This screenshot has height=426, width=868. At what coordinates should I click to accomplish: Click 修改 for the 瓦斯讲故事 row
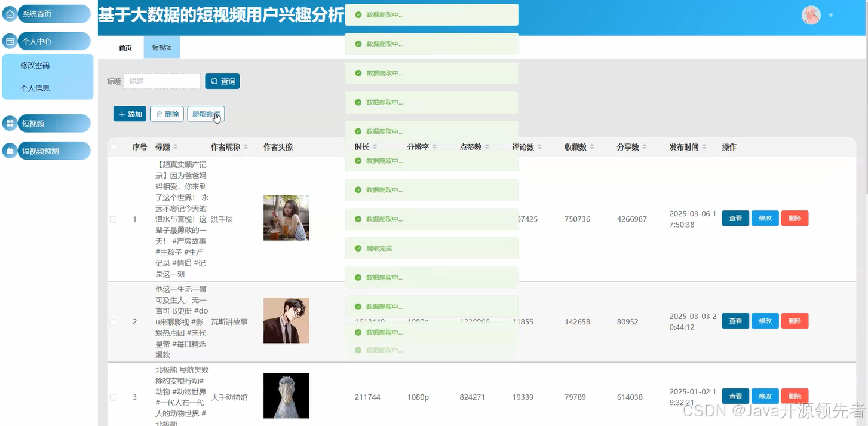(x=765, y=321)
